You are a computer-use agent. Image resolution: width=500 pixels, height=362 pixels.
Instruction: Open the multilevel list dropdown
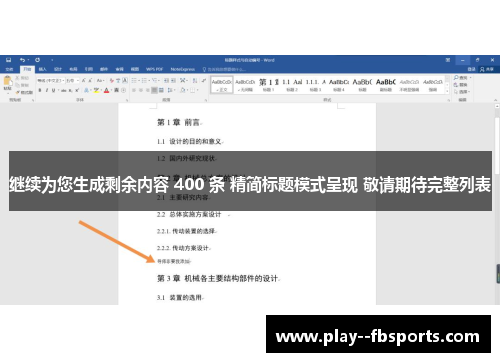point(158,81)
